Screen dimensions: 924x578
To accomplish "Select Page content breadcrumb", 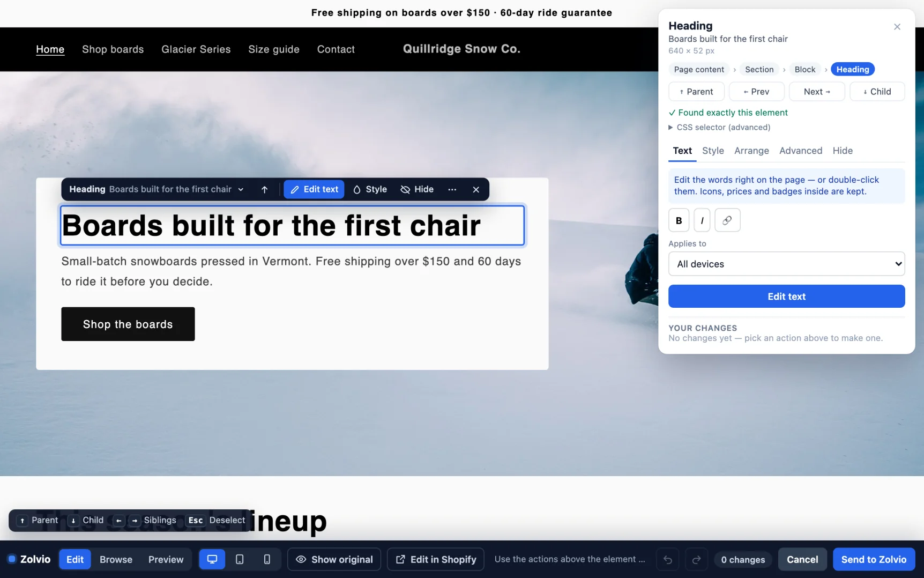I will point(699,69).
